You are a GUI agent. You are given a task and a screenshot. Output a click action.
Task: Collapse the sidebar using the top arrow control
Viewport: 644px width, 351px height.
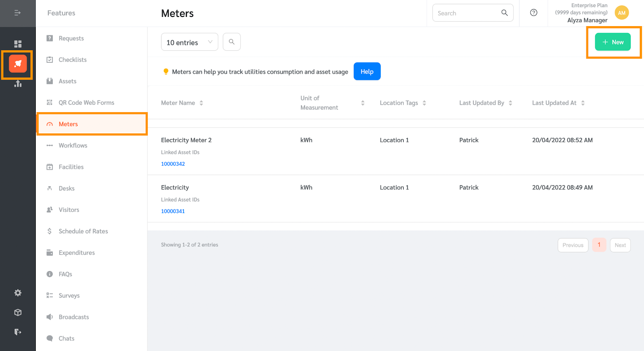(18, 12)
